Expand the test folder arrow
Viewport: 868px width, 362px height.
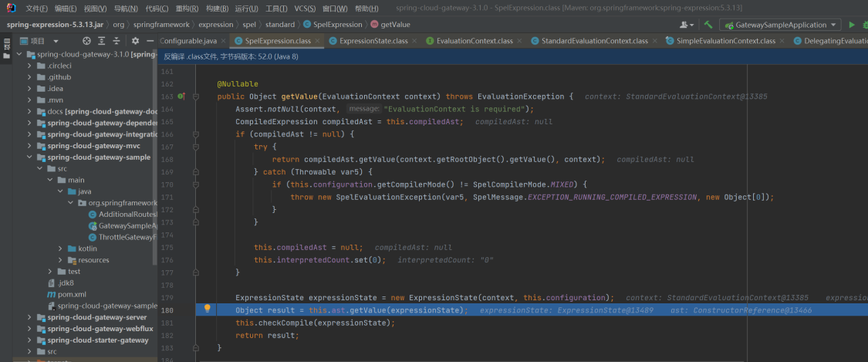pos(50,271)
